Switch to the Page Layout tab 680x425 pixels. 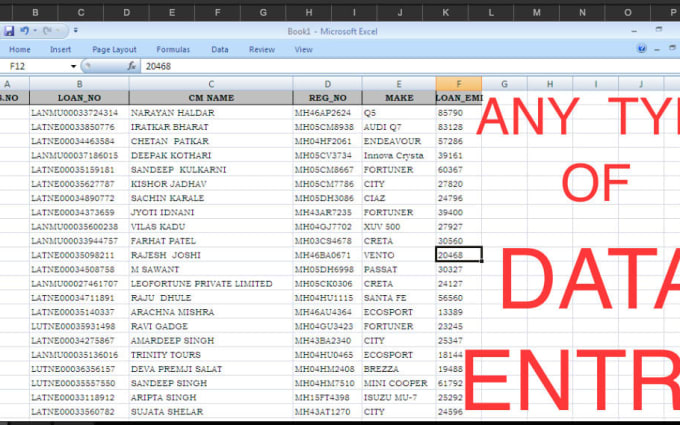tap(114, 49)
